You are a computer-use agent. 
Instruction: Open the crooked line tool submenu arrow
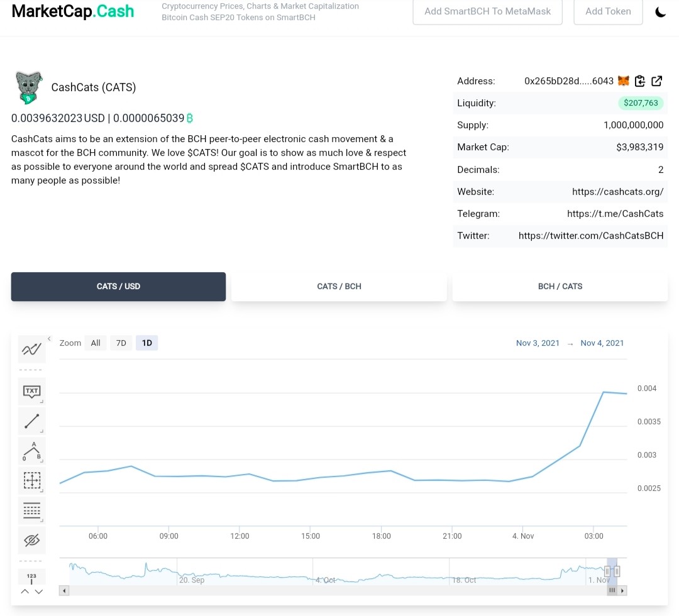point(42,461)
